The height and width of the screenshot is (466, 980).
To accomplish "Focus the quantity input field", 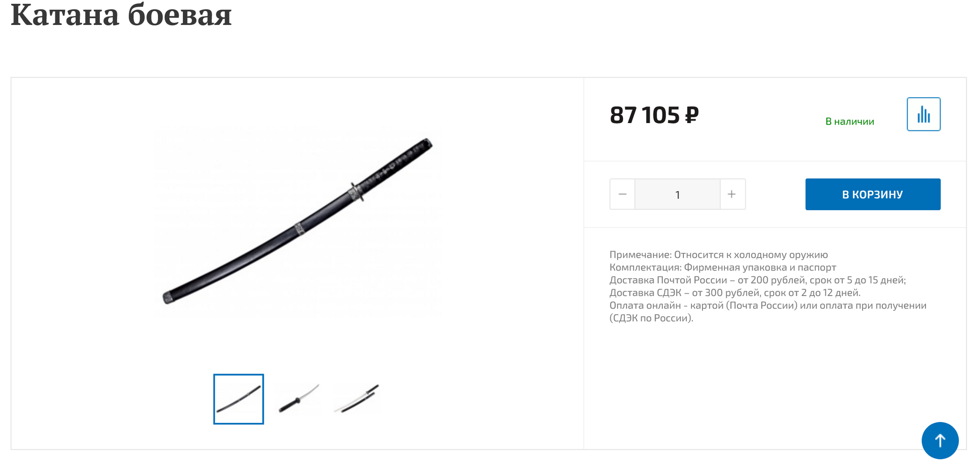I will click(x=677, y=194).
